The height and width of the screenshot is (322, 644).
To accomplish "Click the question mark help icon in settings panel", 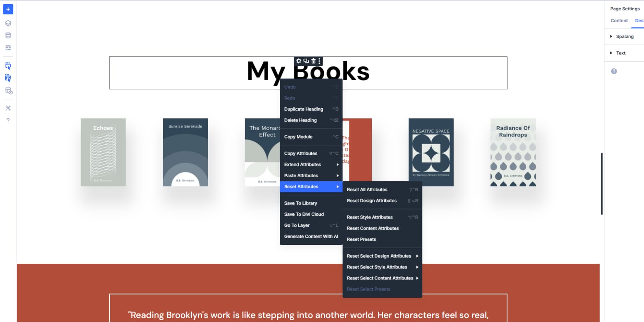I will [614, 71].
